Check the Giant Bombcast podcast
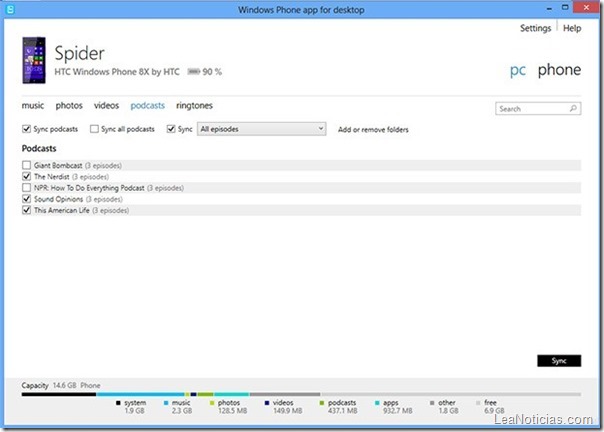The image size is (604, 432). coord(27,164)
